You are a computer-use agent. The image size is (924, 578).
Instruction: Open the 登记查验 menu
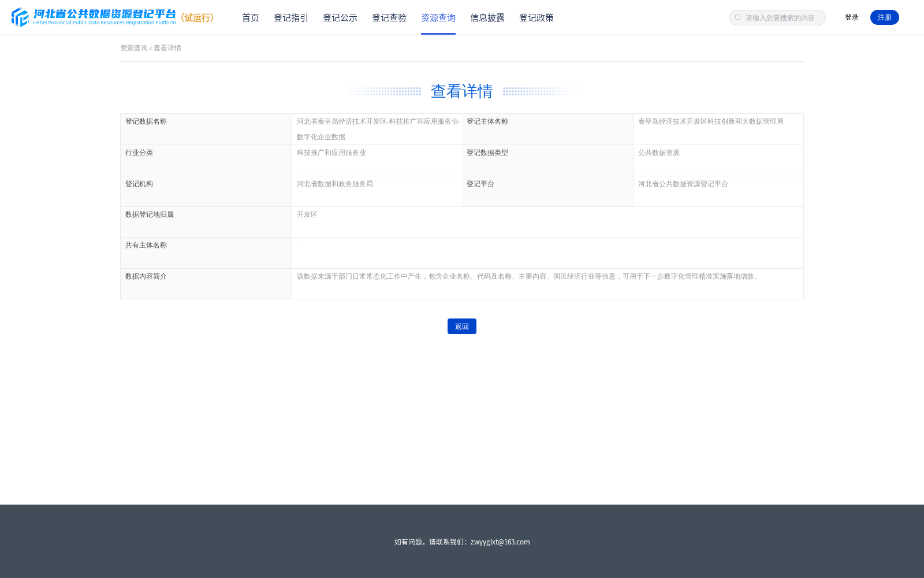click(x=389, y=18)
